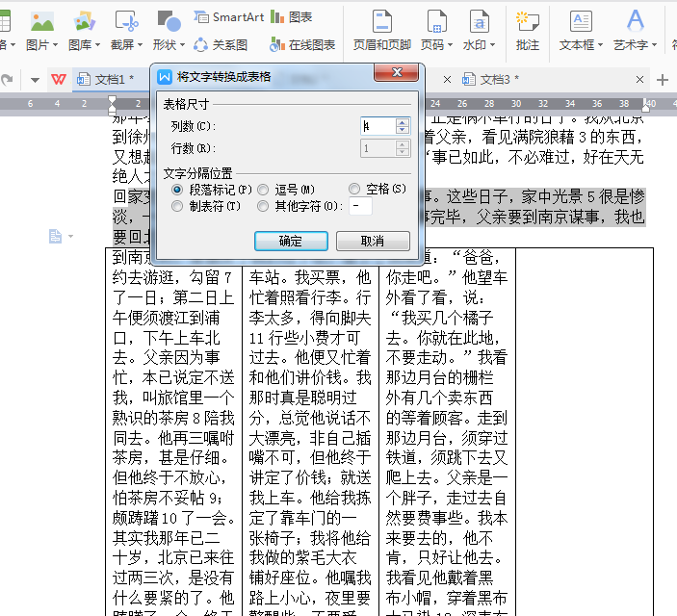The width and height of the screenshot is (677, 616).
Task: Click the 在线图表 online chart icon
Action: (302, 45)
